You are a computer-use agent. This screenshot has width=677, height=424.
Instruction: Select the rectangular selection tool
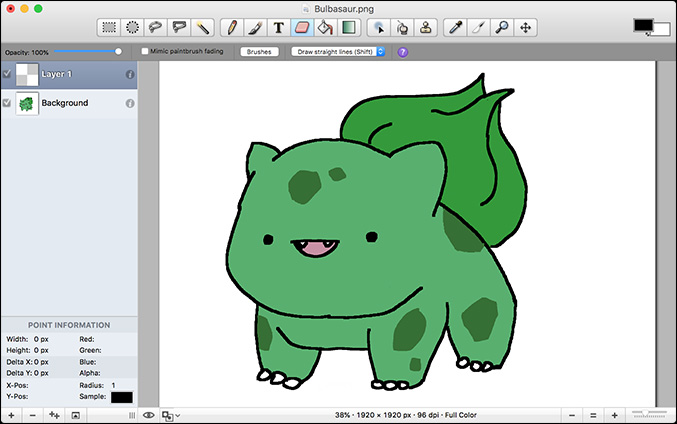pyautogui.click(x=109, y=28)
